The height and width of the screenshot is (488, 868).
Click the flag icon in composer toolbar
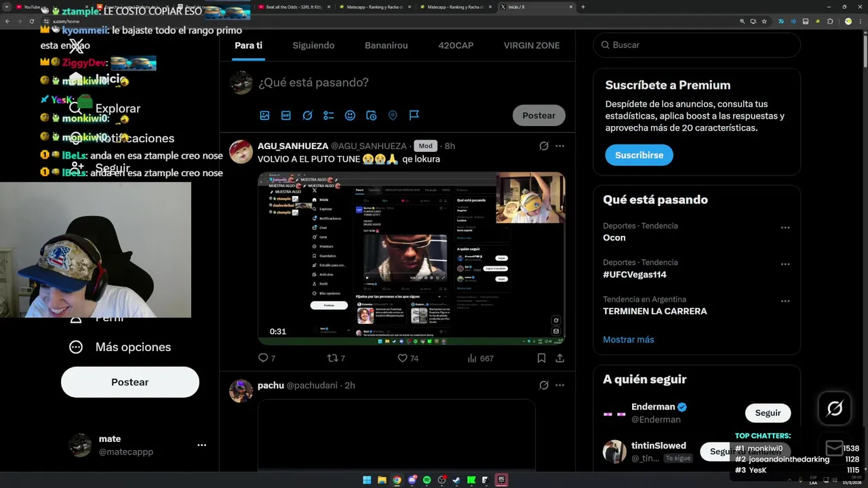pos(414,116)
